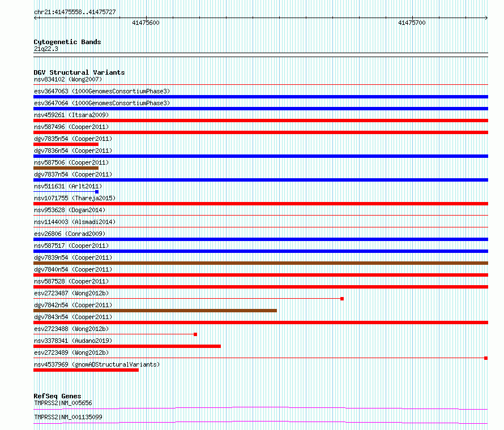Image resolution: width=504 pixels, height=430 pixels.
Task: Open dgv7840n54 (Cooper2011) label
Action: [73, 269]
